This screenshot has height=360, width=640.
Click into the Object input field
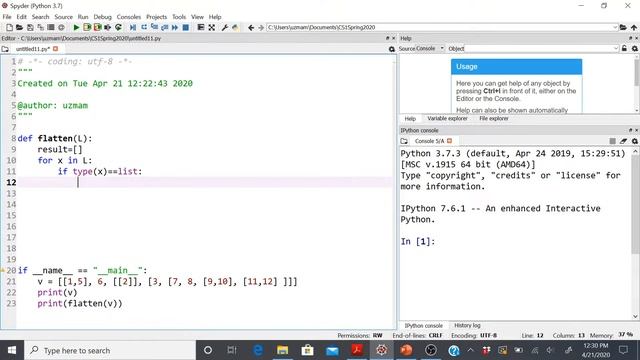(538, 49)
